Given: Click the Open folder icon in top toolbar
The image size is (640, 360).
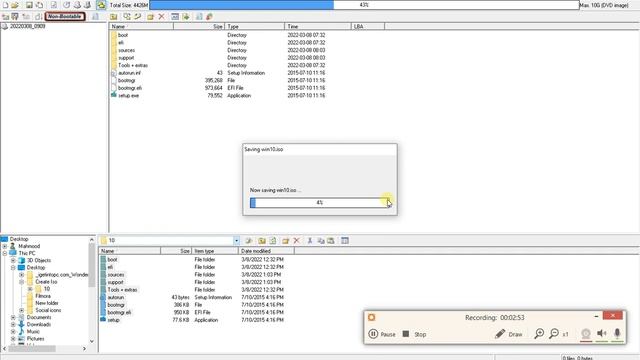Looking at the screenshot, I should pyautogui.click(x=15, y=5).
